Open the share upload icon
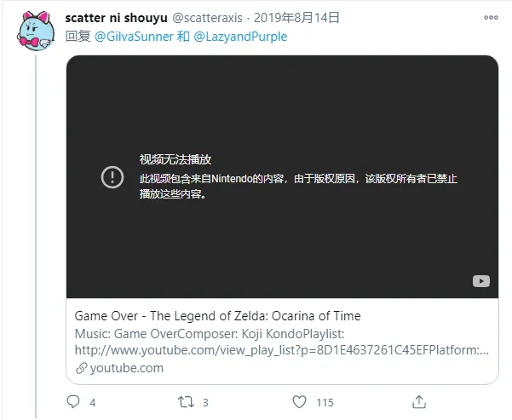The height and width of the screenshot is (420, 512). (419, 402)
